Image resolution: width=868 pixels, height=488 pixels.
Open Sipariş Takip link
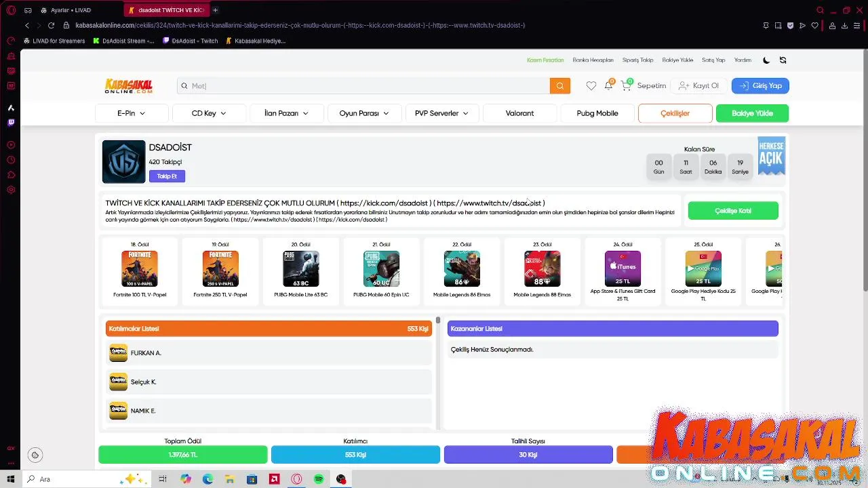(x=637, y=60)
